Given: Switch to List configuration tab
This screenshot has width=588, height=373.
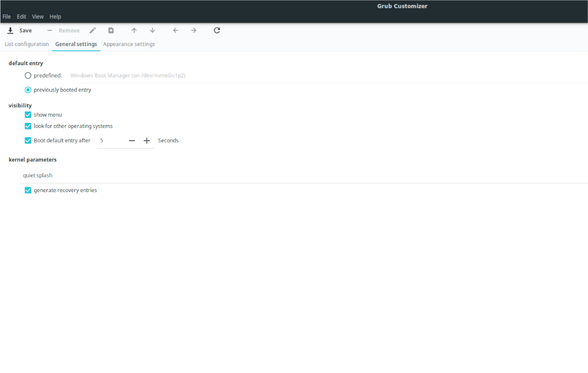Looking at the screenshot, I should tap(27, 44).
